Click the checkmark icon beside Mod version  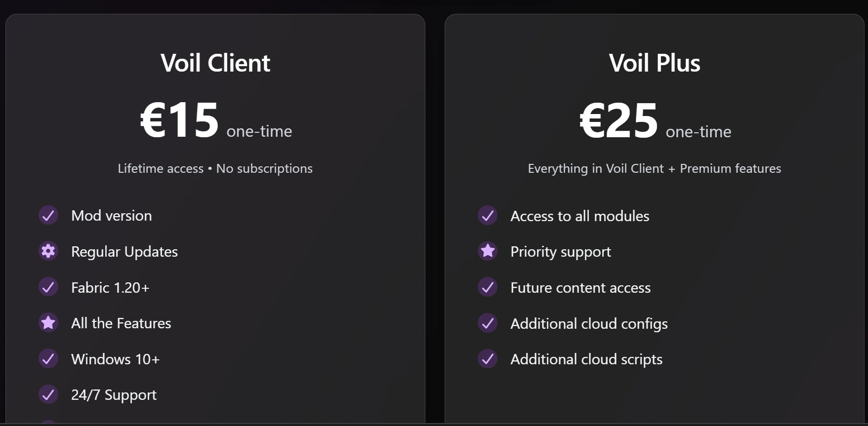48,216
